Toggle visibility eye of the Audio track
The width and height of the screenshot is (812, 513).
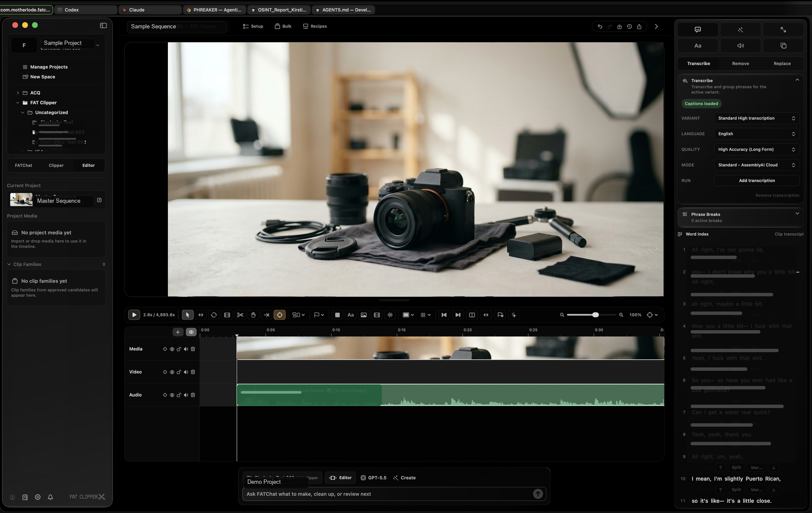point(172,395)
